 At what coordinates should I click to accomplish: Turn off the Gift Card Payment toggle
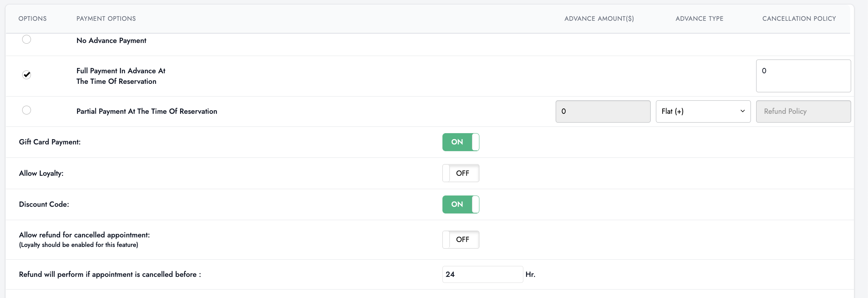(460, 142)
